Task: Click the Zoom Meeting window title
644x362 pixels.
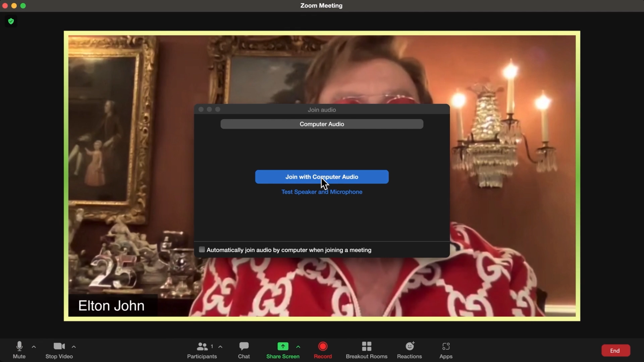Action: (x=321, y=6)
